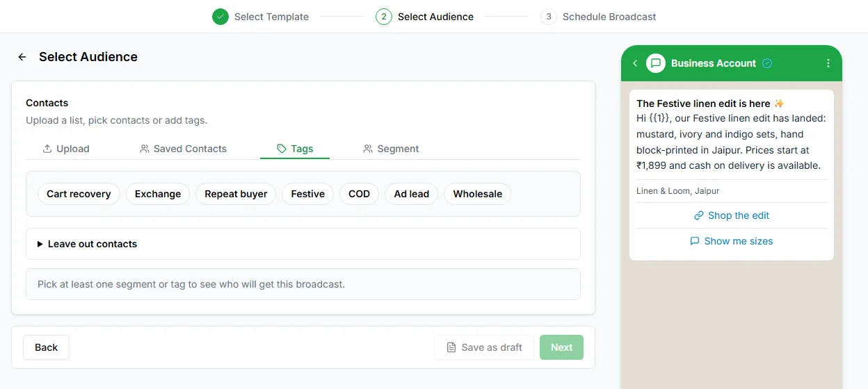The height and width of the screenshot is (389, 868).
Task: Toggle the COD tag
Action: [360, 194]
